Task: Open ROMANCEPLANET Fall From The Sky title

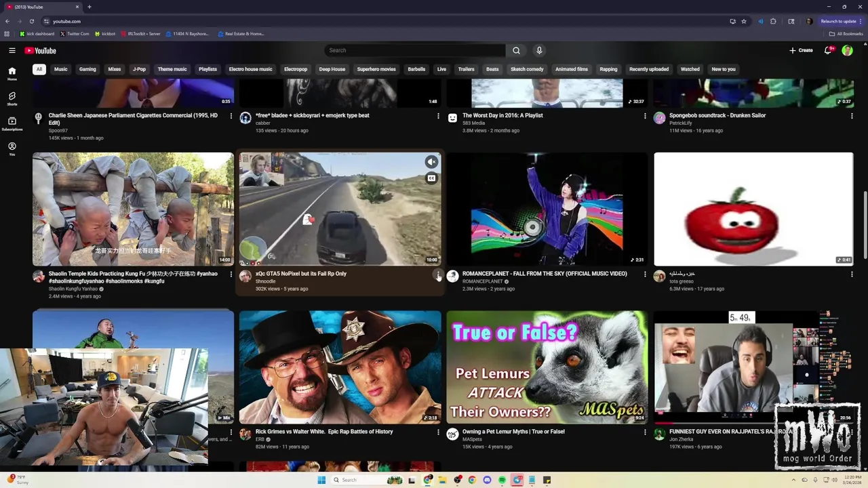Action: pyautogui.click(x=545, y=274)
